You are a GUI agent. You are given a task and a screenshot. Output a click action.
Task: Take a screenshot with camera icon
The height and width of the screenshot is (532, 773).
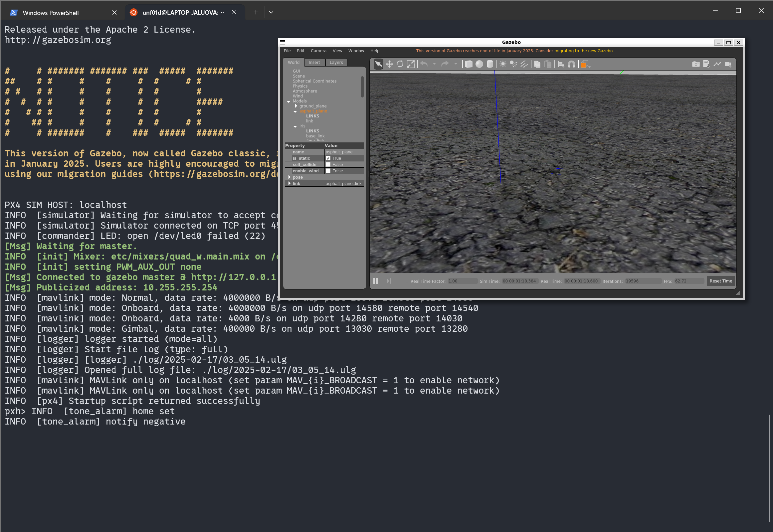tap(696, 64)
